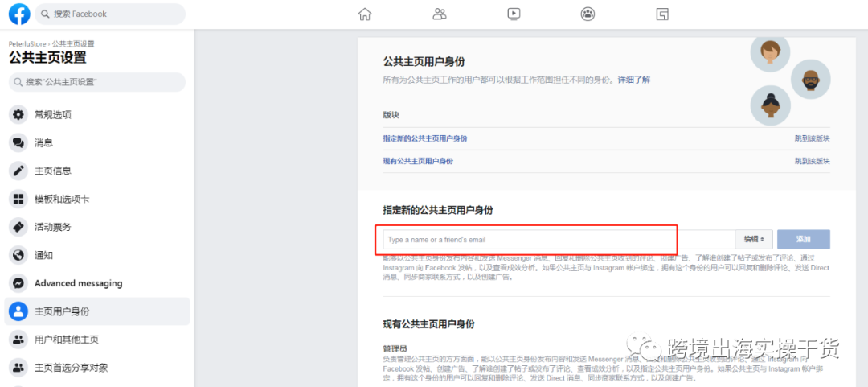The image size is (868, 387).
Task: Click the people icon beside 用户和其他主页
Action: click(x=18, y=340)
